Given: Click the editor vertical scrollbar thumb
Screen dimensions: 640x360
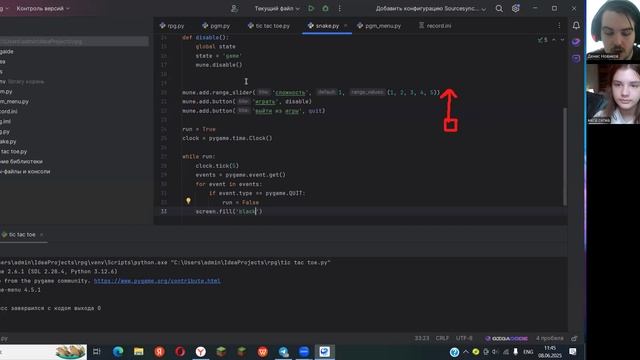Looking at the screenshot, I should [565, 156].
